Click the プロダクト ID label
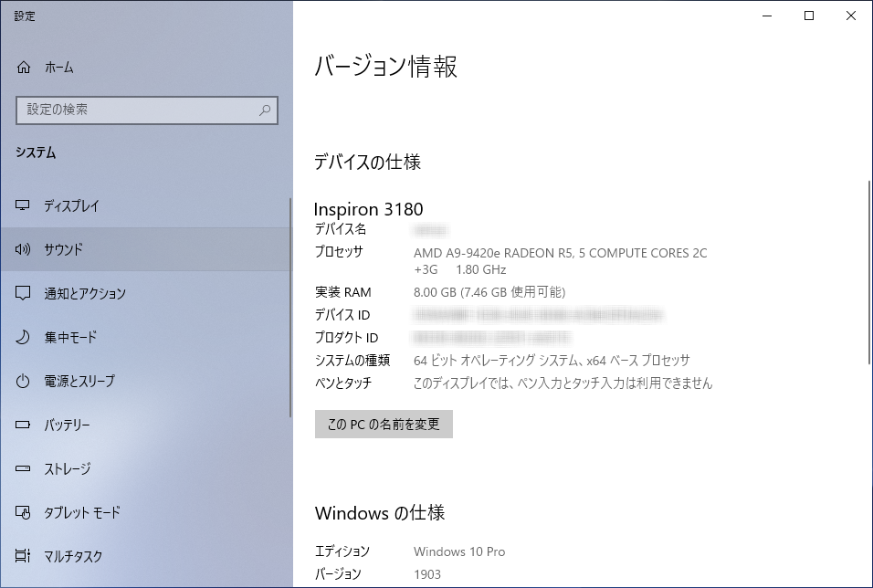 coord(346,338)
